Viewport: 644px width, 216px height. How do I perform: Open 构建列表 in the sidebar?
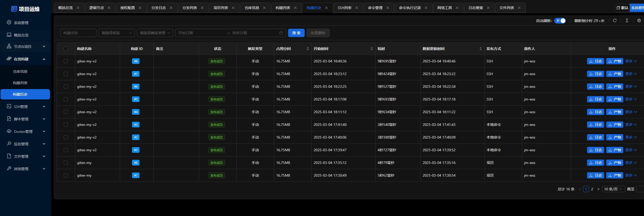20,83
